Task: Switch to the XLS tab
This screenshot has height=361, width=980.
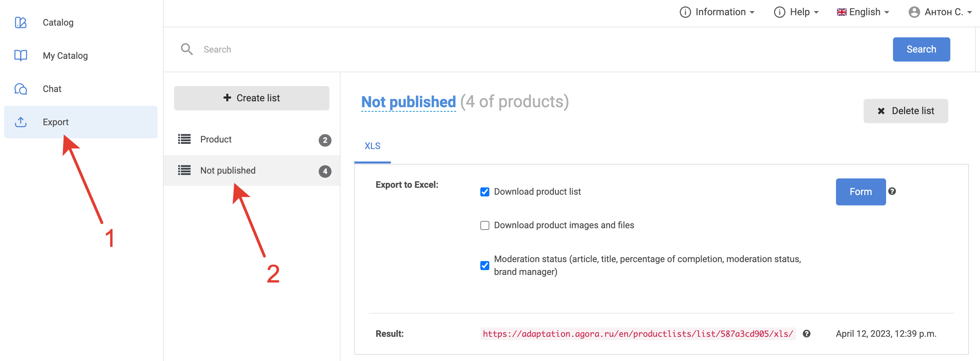Action: (372, 146)
